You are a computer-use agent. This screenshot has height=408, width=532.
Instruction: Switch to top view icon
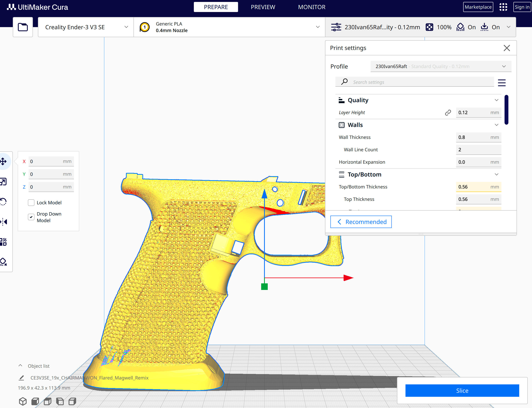48,401
